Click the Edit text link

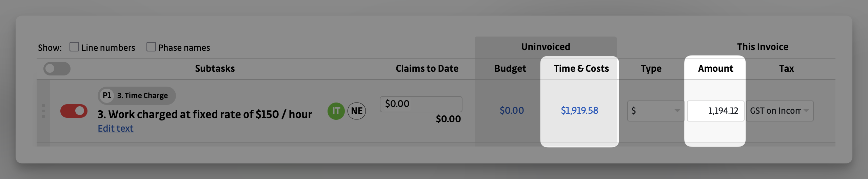(116, 129)
